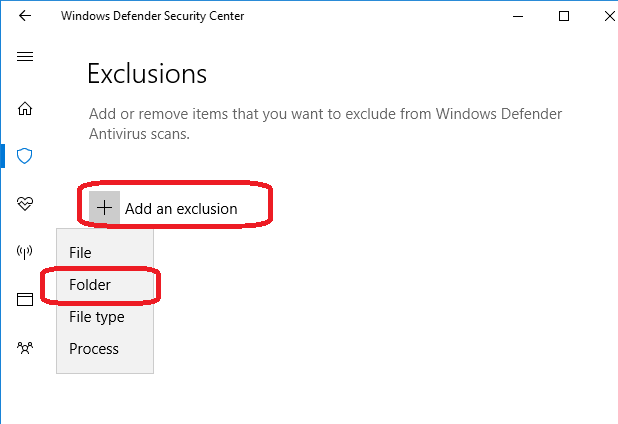Click the exclusions description paragraph text

pyautogui.click(x=325, y=124)
